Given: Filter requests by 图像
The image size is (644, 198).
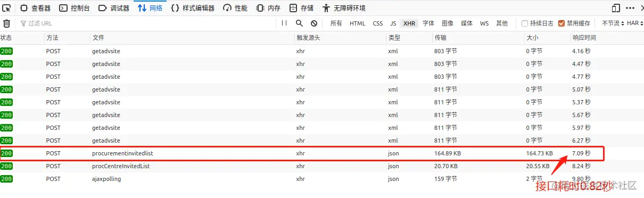Looking at the screenshot, I should [x=448, y=23].
